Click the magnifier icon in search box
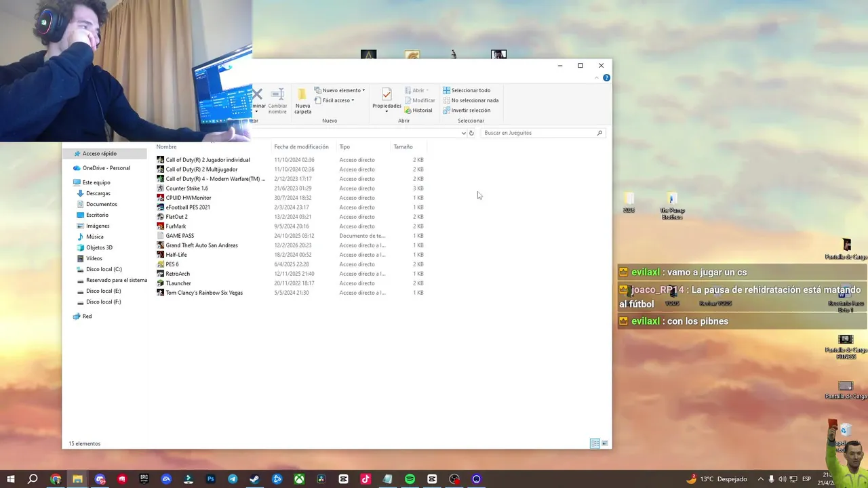The image size is (868, 488). tap(599, 133)
